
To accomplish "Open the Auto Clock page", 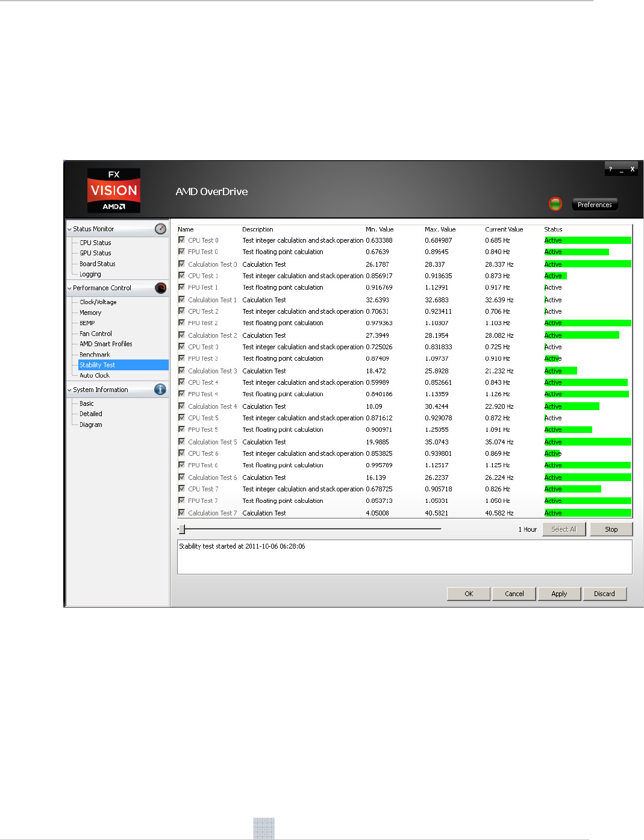I will [x=95, y=375].
